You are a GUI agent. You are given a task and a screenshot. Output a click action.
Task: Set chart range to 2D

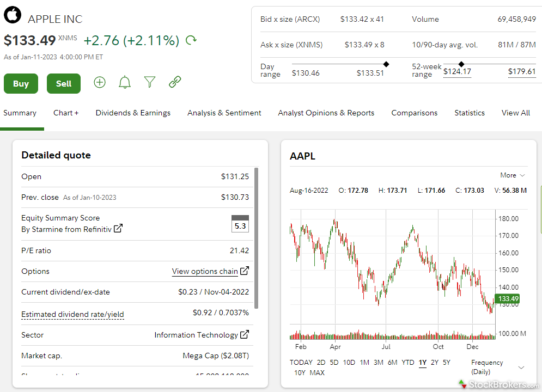(321, 362)
